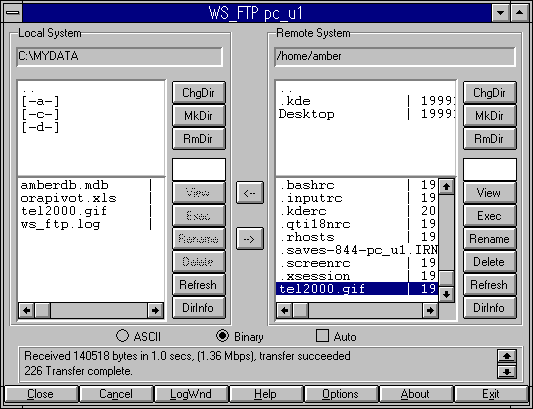Image resolution: width=533 pixels, height=409 pixels.
Task: Select ASCII transfer mode
Action: coord(138,336)
